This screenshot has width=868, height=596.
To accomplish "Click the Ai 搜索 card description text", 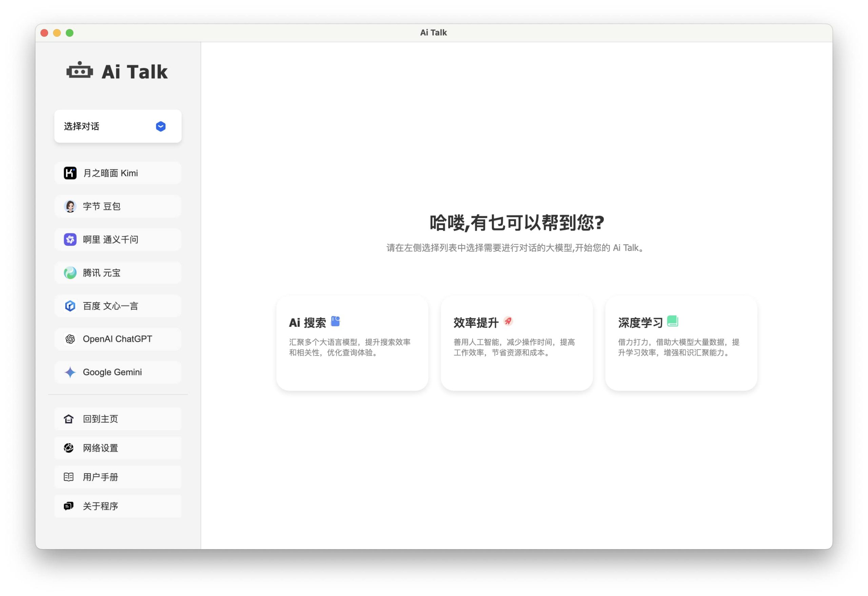I will (350, 347).
